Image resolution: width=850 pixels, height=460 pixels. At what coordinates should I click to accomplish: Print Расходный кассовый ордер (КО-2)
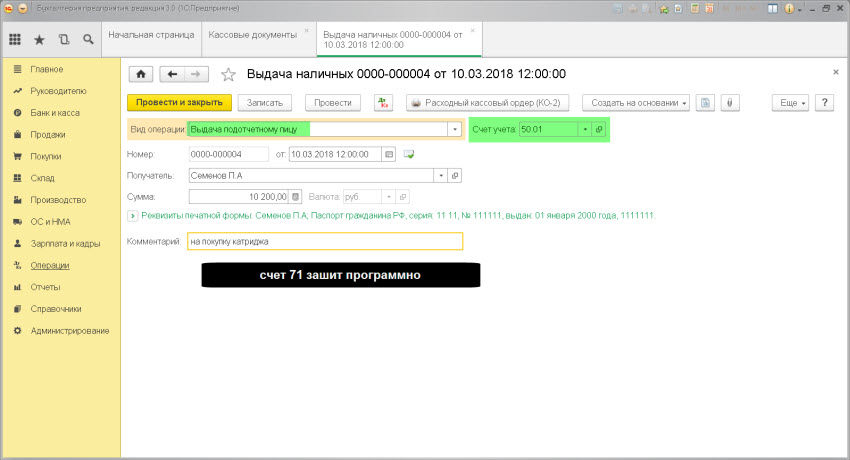(x=490, y=103)
